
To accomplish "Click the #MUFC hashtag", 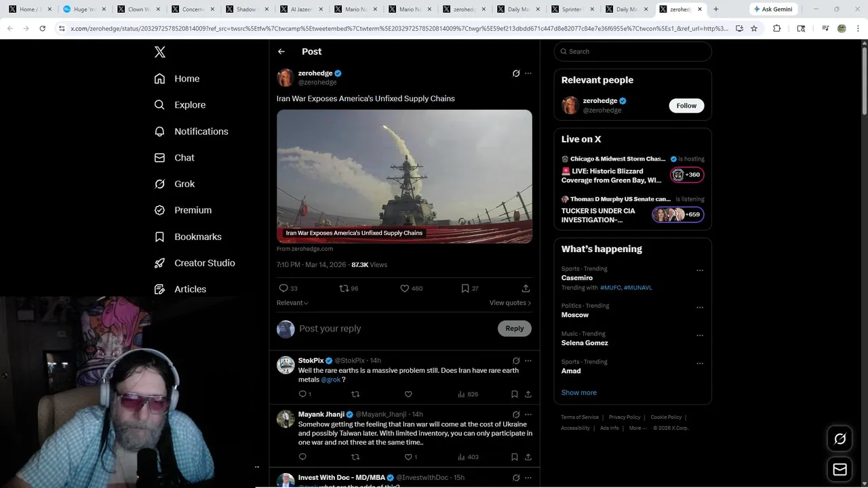I will click(x=610, y=287).
